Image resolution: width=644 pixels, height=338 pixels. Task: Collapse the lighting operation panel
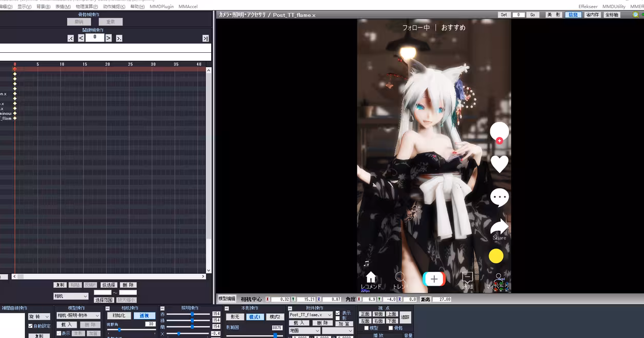(x=162, y=308)
